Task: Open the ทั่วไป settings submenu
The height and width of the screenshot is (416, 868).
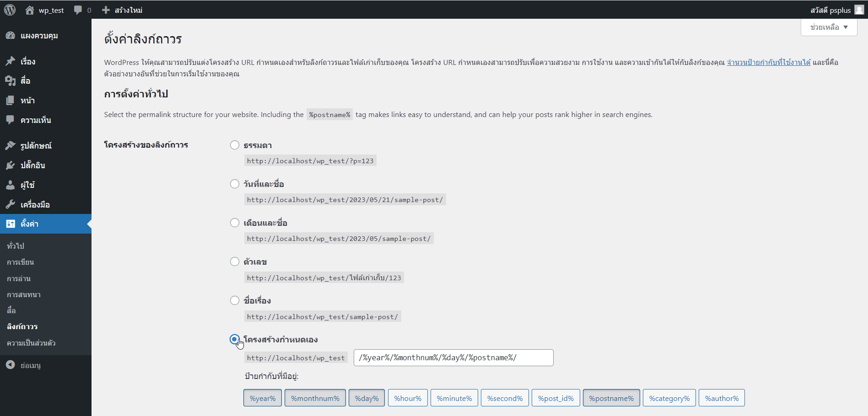Action: coord(16,246)
